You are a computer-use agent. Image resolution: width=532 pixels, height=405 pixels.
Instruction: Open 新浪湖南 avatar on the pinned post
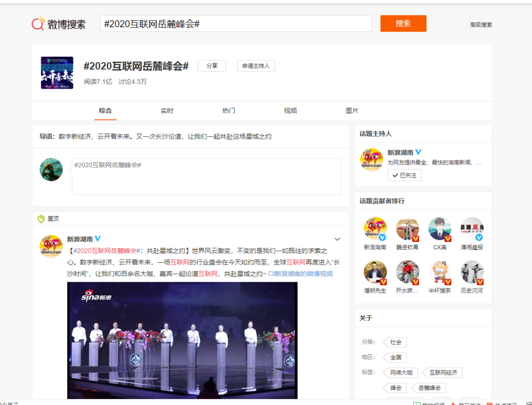[x=51, y=246]
